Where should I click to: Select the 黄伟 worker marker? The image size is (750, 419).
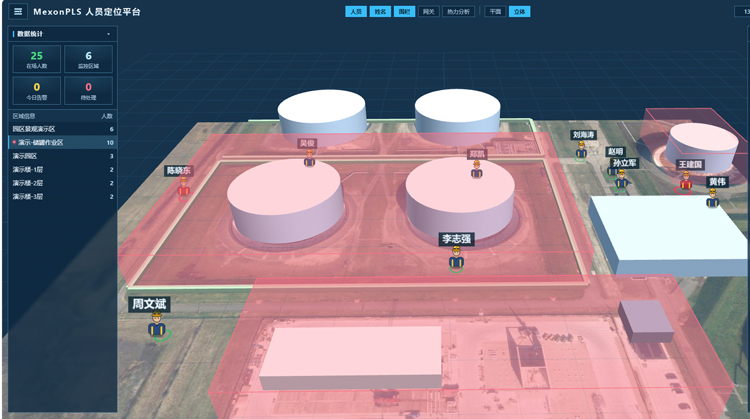click(x=713, y=198)
